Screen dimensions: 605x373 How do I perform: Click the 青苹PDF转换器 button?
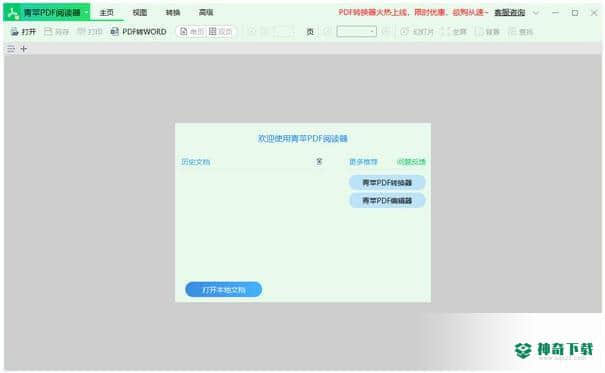(x=387, y=182)
